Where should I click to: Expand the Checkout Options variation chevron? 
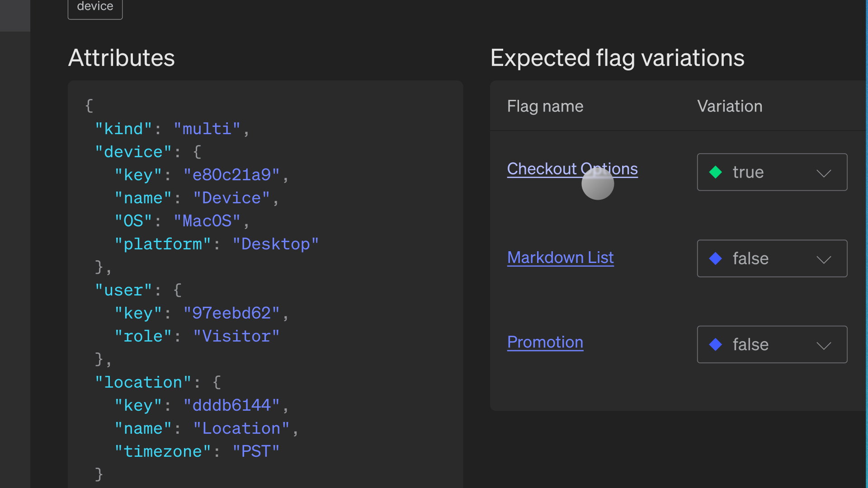coord(824,173)
